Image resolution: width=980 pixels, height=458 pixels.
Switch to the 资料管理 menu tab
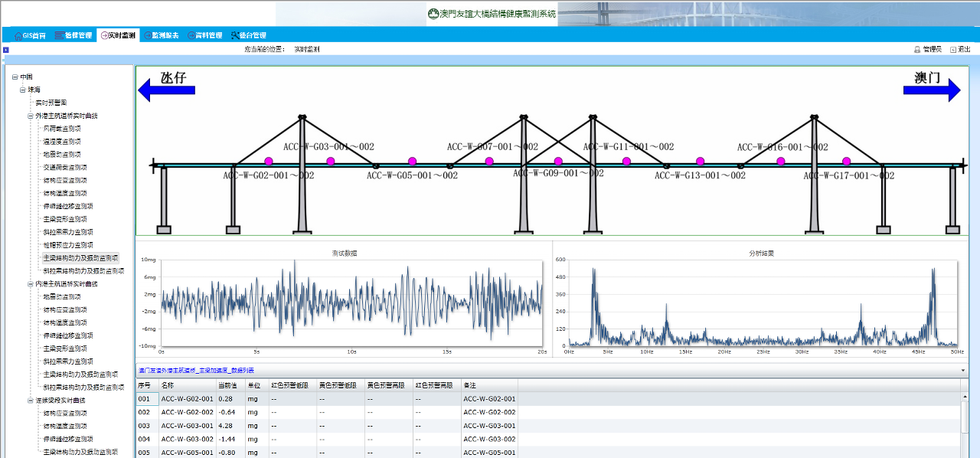tap(204, 35)
